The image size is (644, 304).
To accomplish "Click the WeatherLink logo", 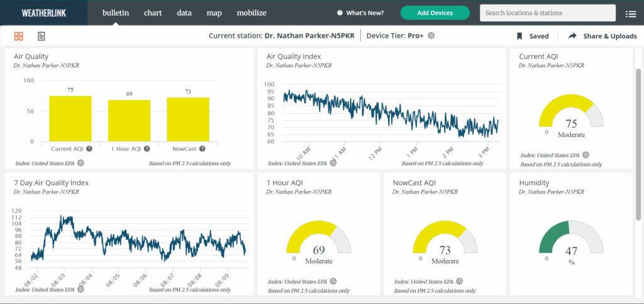I will [x=41, y=13].
